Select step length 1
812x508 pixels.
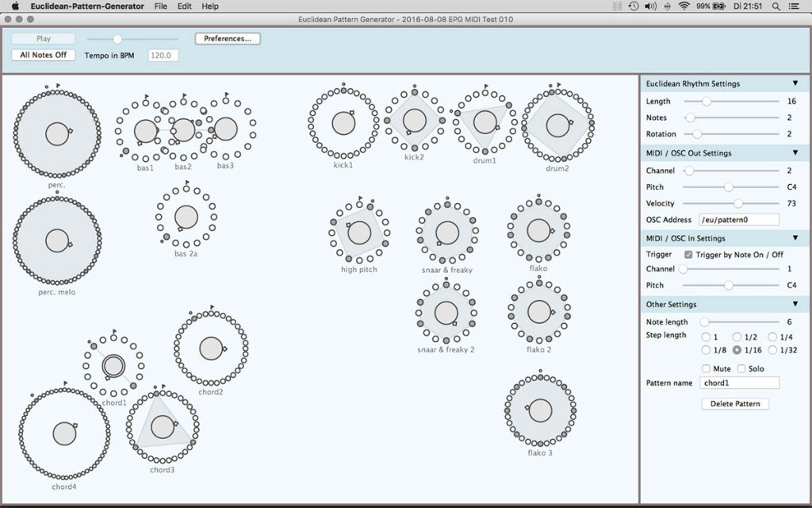(x=706, y=337)
